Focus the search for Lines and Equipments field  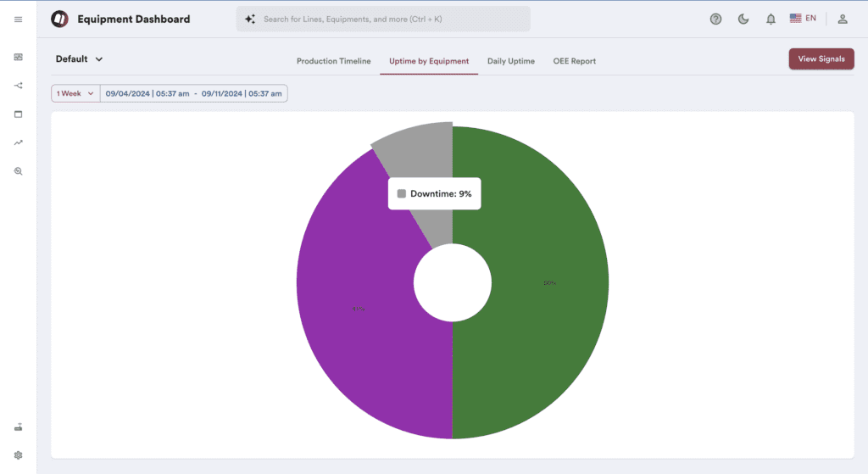click(383, 19)
